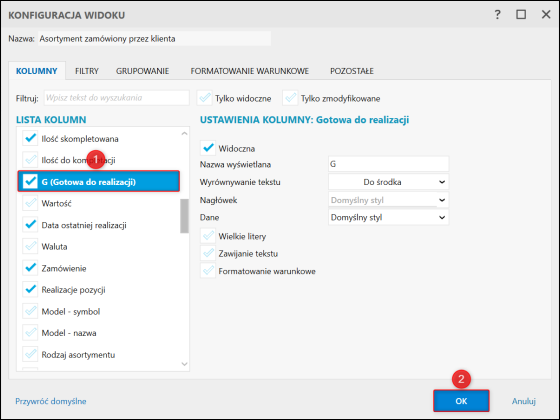Confirm with the OK button

pyautogui.click(x=461, y=401)
